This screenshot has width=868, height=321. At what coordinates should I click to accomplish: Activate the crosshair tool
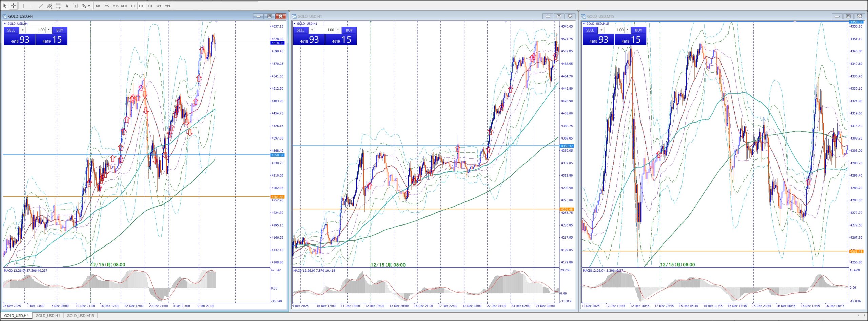14,6
